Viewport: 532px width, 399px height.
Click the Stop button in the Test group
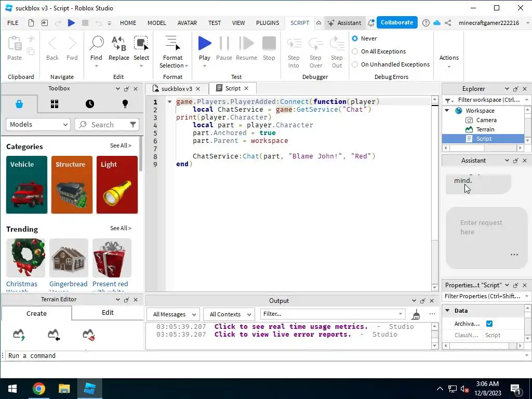[x=269, y=49]
